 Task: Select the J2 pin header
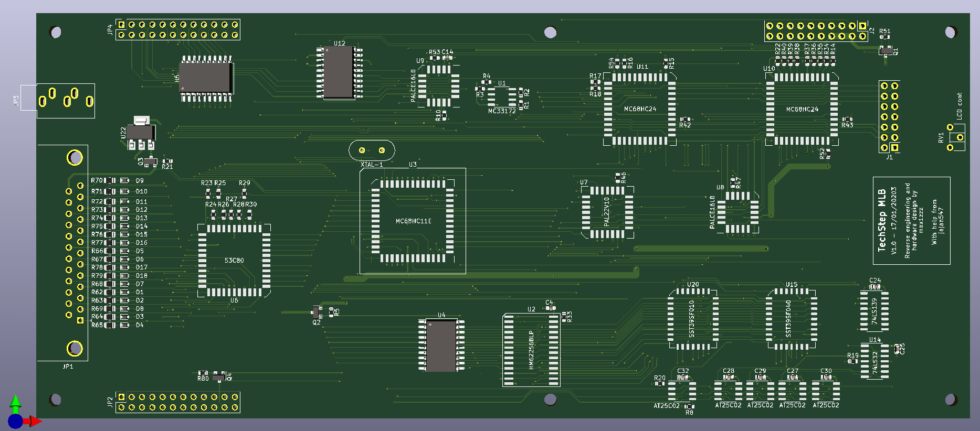[816, 31]
